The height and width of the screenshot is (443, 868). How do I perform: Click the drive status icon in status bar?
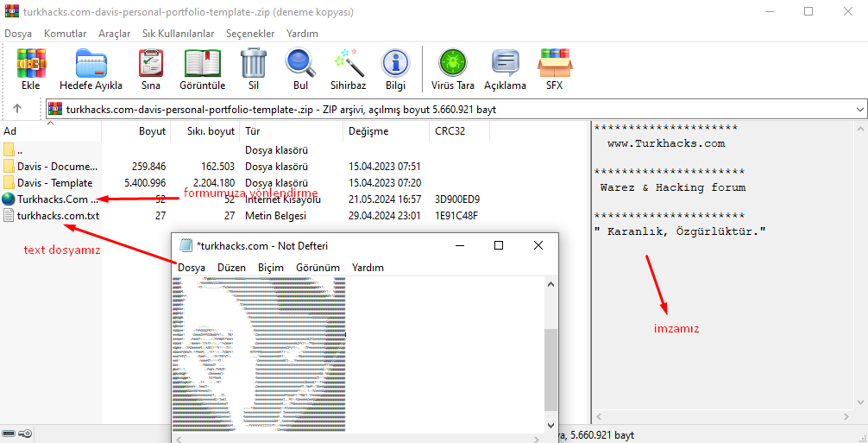pyautogui.click(x=9, y=434)
